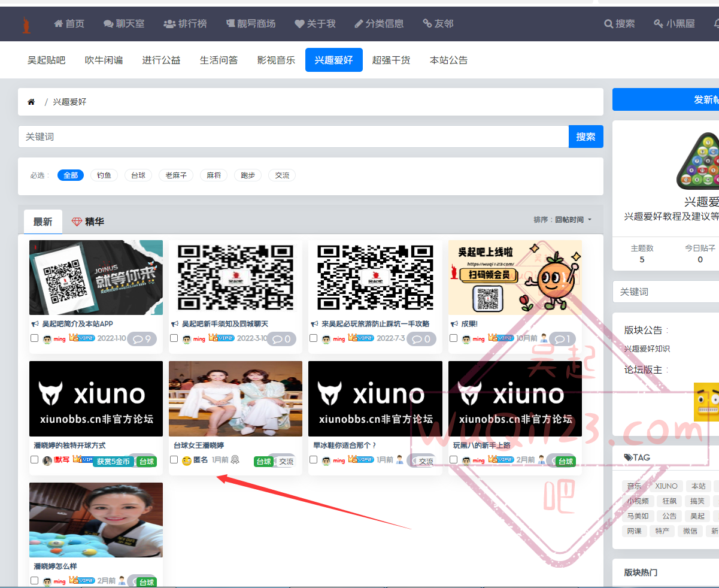
Task: Switch to 生活问答 board tab
Action: [x=219, y=60]
